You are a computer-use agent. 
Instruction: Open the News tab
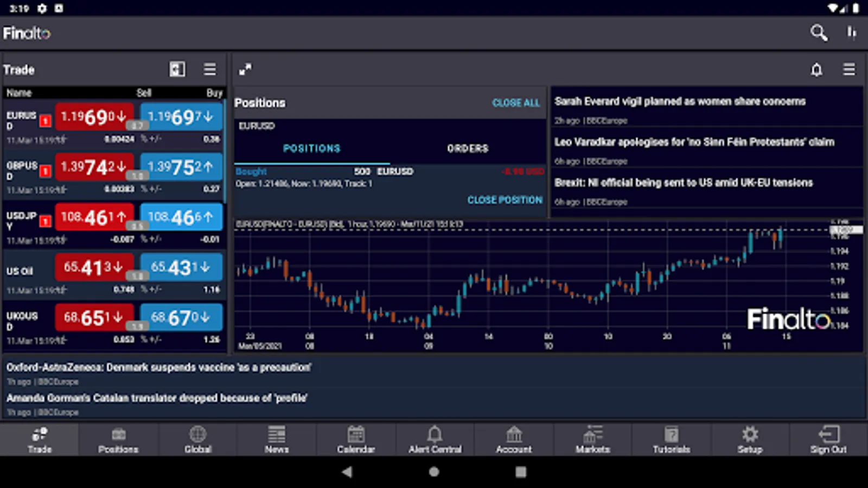(277, 440)
